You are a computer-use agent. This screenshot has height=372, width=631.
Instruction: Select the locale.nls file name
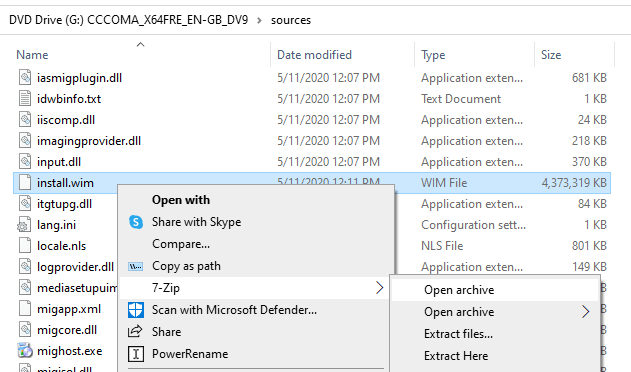[62, 246]
